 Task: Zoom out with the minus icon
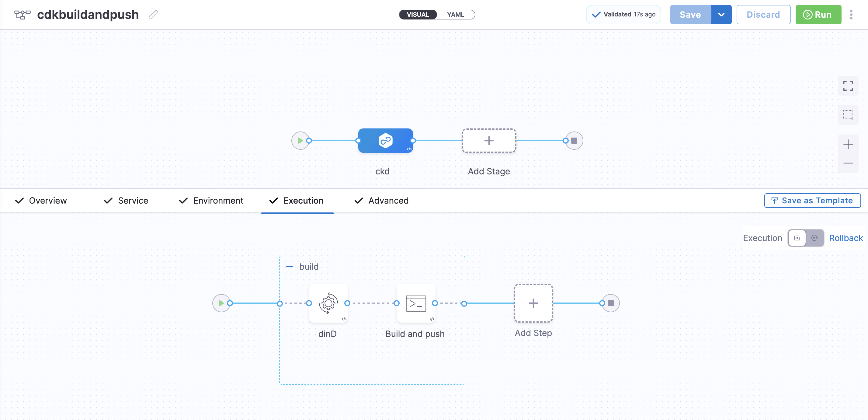[x=848, y=163]
